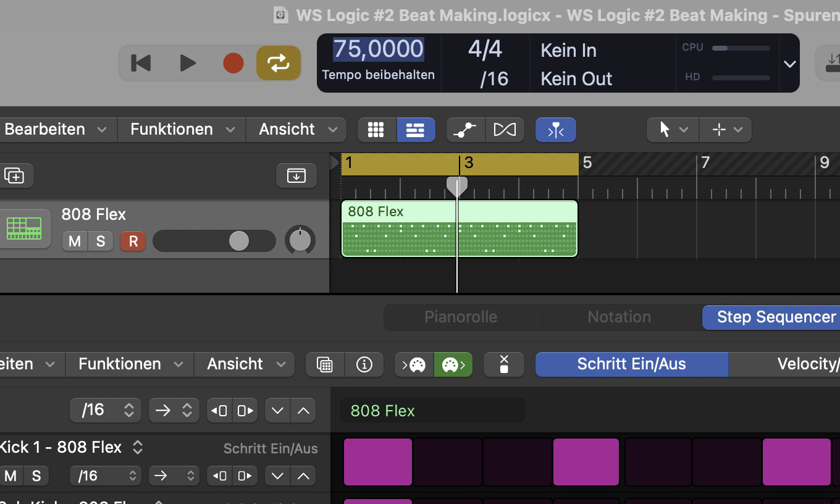Change the Kick 1 row step rate /16
The image size is (840, 504).
(106, 476)
